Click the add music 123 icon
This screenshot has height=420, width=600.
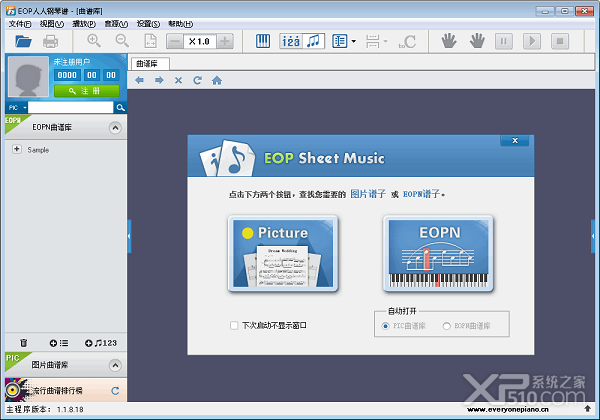tap(101, 343)
